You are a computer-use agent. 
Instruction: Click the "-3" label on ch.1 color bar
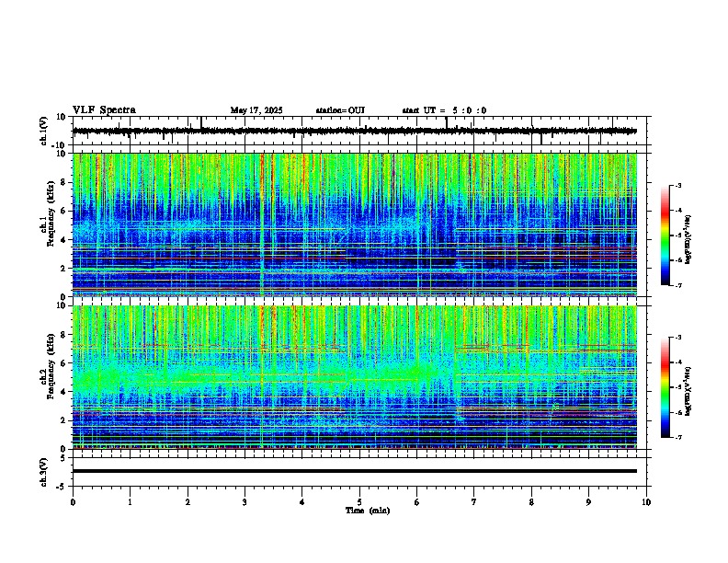point(677,185)
